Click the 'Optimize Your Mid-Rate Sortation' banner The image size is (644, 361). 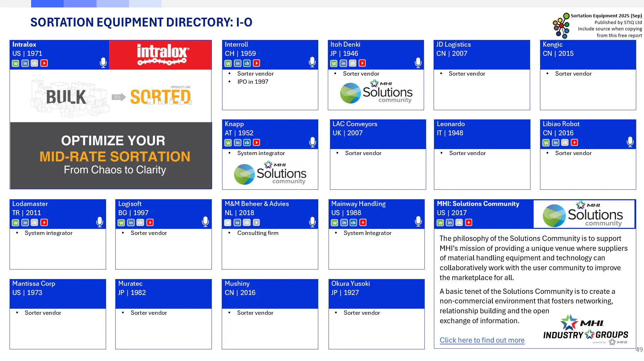(111, 155)
